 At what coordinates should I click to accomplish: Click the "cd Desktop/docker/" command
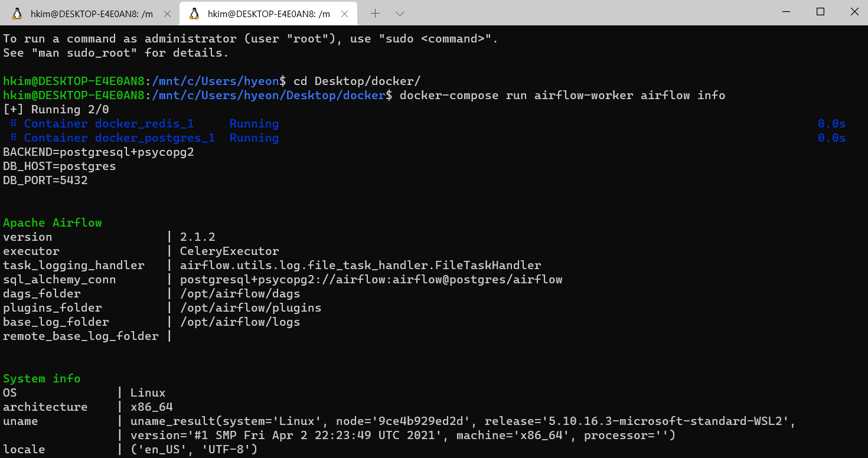tap(357, 81)
